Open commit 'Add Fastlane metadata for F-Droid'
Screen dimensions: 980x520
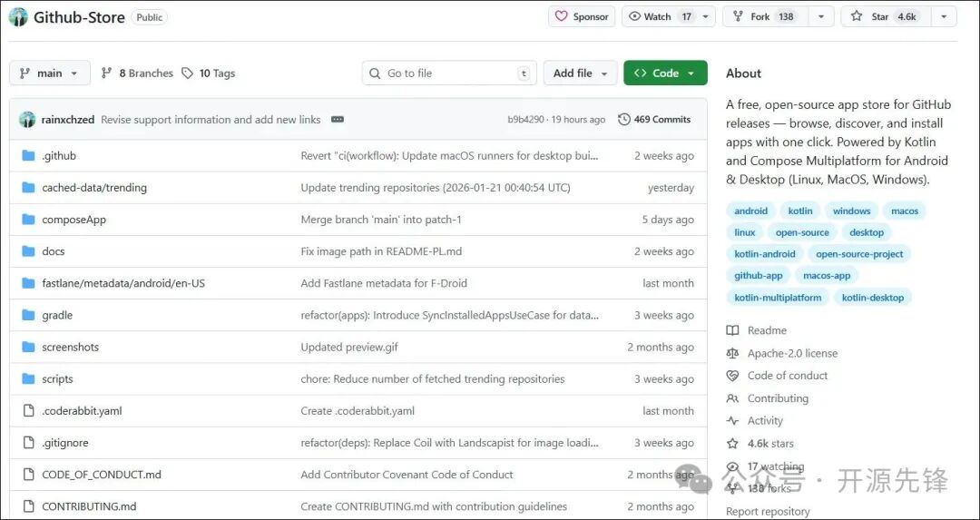384,283
